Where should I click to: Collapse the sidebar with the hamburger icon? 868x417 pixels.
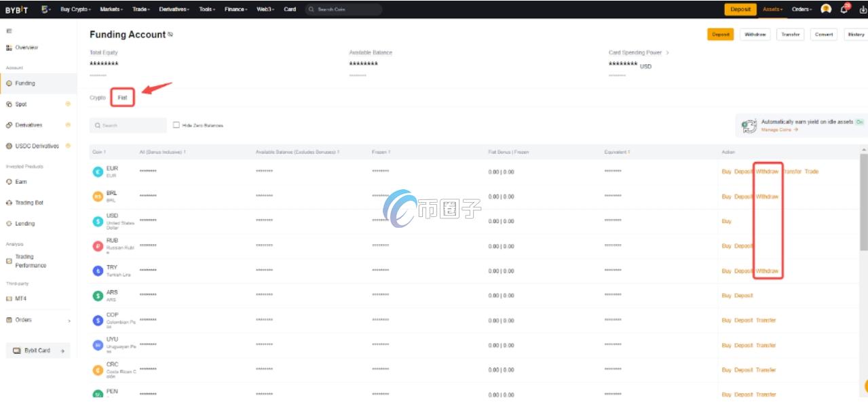click(x=9, y=31)
